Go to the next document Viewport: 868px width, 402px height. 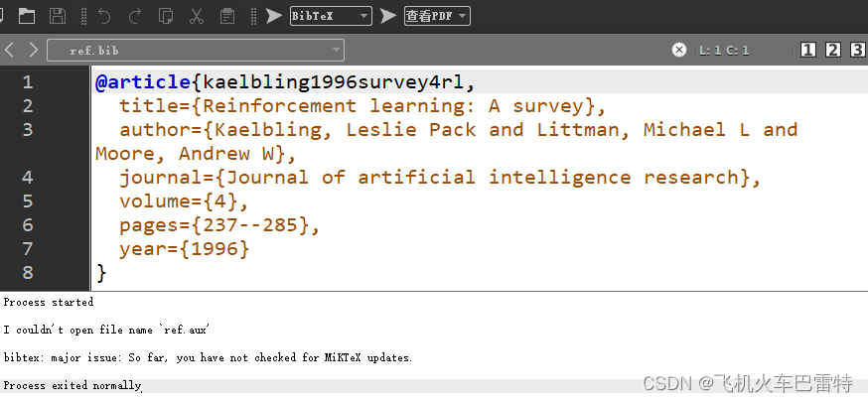pos(33,50)
